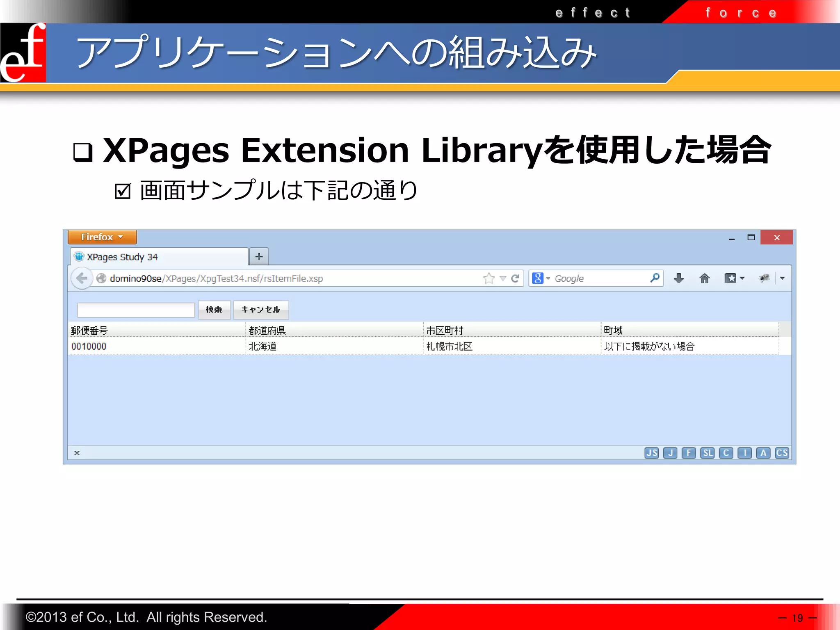Open the Bookmarks menu icon

pyautogui.click(x=730, y=278)
